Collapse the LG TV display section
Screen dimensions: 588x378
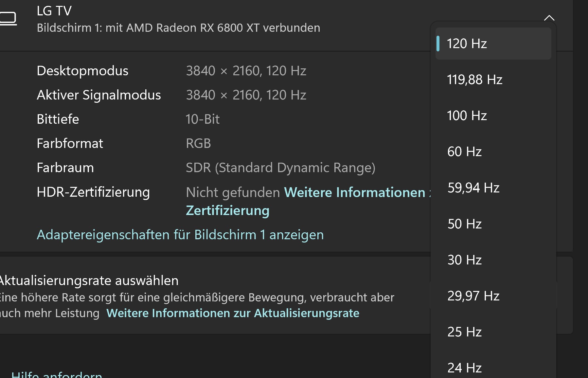pyautogui.click(x=549, y=18)
